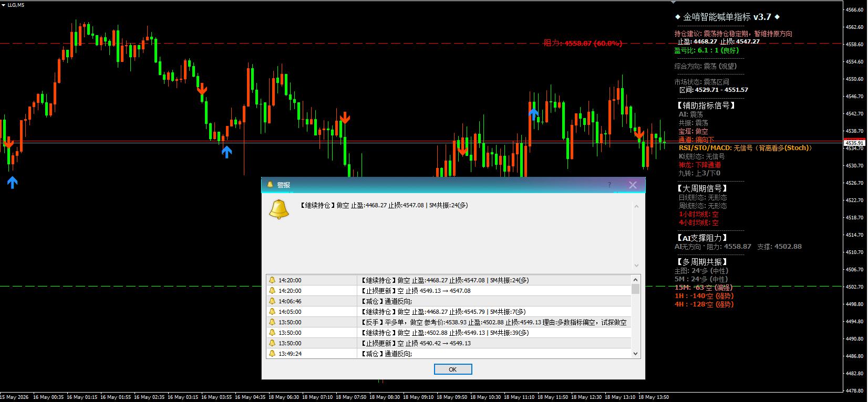Close the 警报 alert dialog
This screenshot has width=868, height=402.
[633, 185]
